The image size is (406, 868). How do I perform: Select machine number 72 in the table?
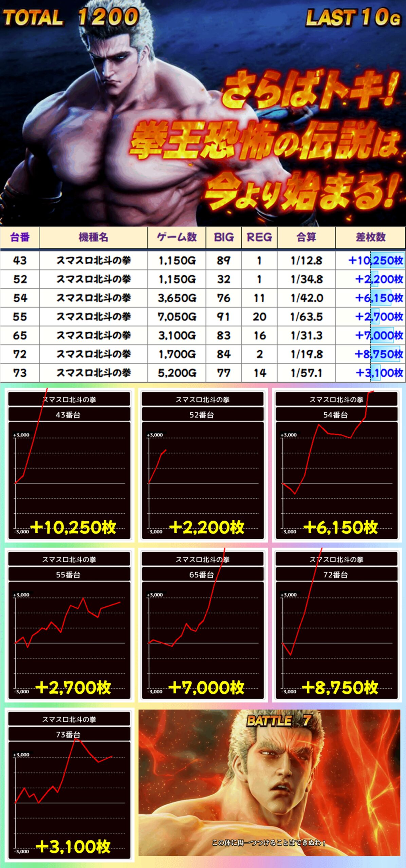[x=20, y=354]
